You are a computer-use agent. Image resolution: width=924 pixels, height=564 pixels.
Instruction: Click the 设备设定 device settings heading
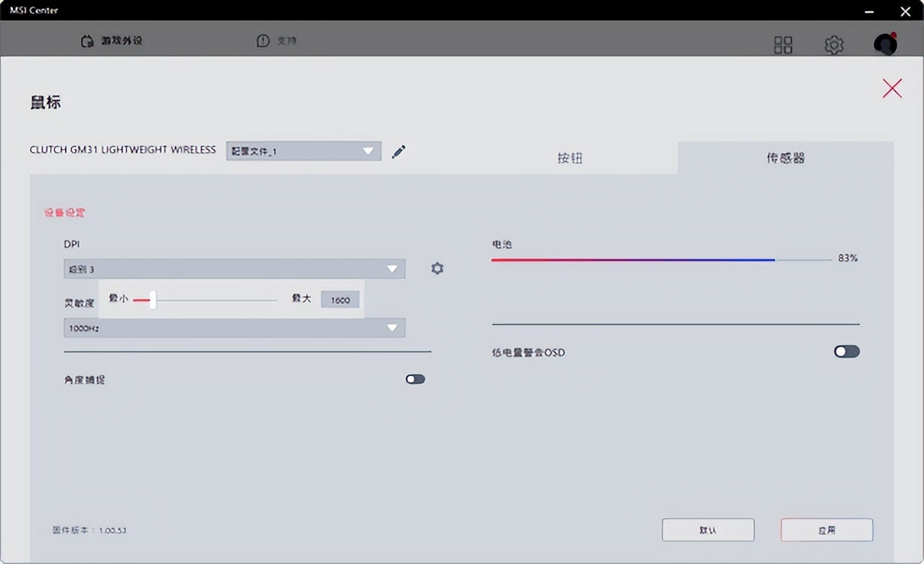[x=65, y=213]
